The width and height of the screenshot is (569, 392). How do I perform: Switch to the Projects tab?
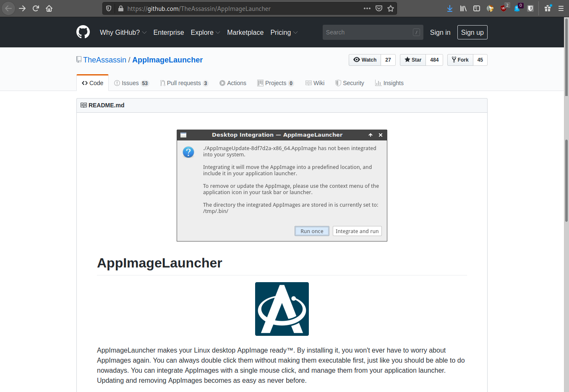[275, 83]
